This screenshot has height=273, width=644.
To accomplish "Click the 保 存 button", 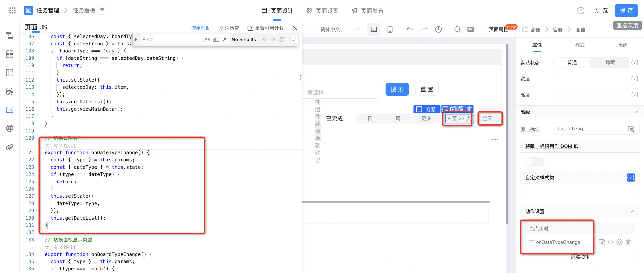I will pyautogui.click(x=626, y=11).
